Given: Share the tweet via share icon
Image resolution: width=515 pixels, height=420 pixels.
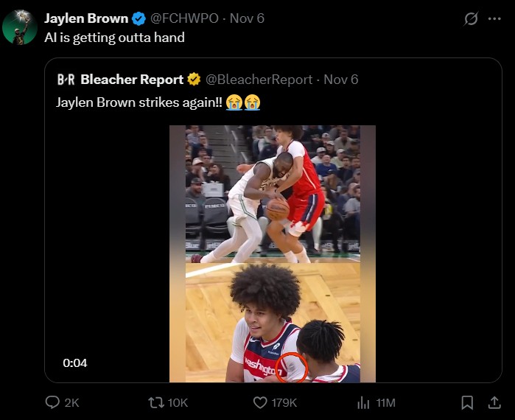Looking at the screenshot, I should (x=494, y=402).
